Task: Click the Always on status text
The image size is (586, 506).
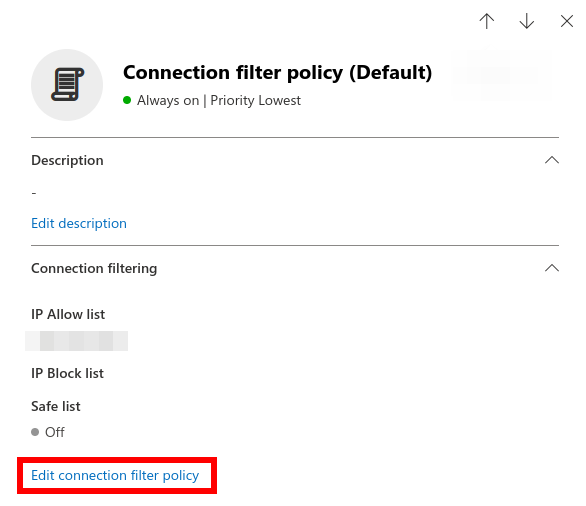Action: (x=168, y=101)
